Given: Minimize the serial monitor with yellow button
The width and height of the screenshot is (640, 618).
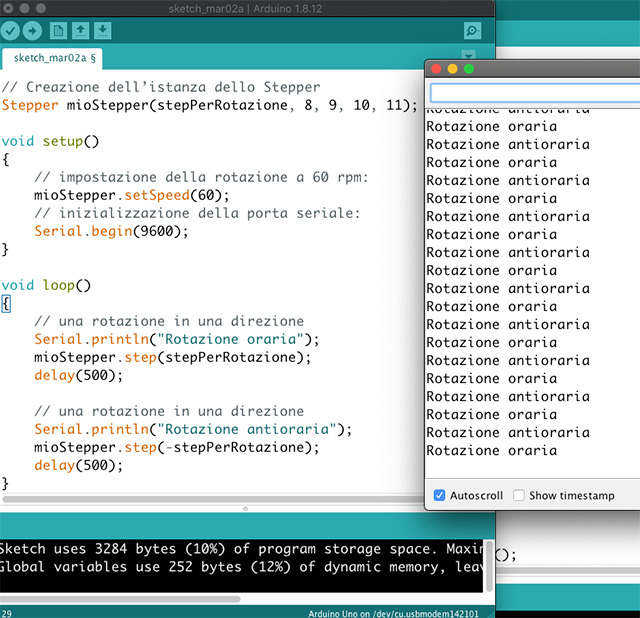Looking at the screenshot, I should tap(452, 69).
